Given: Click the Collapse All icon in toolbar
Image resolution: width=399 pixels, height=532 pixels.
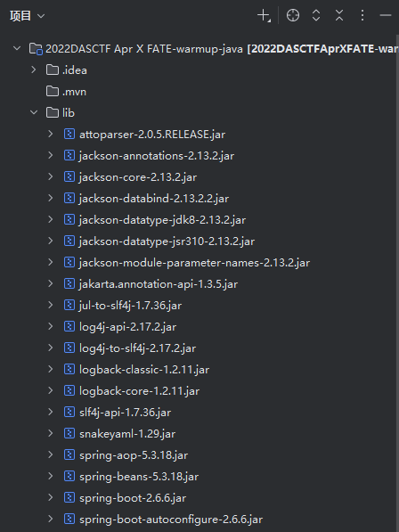Looking at the screenshot, I should click(339, 16).
